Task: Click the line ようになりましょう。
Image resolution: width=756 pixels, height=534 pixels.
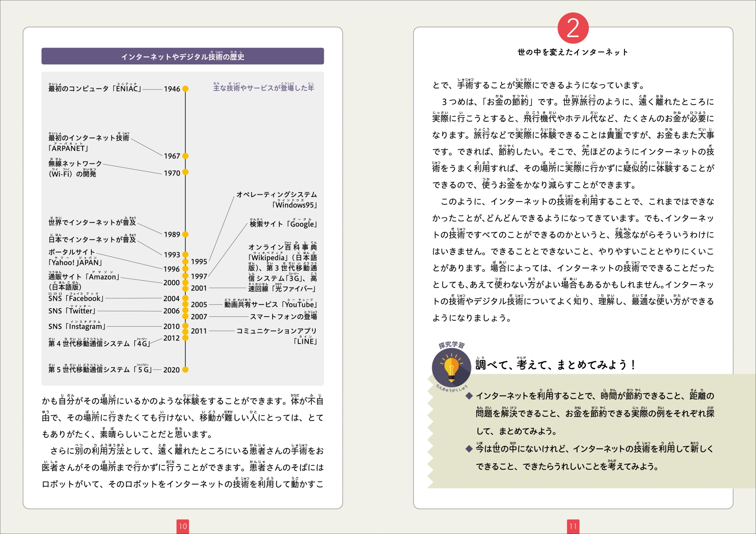Action: coord(472,318)
